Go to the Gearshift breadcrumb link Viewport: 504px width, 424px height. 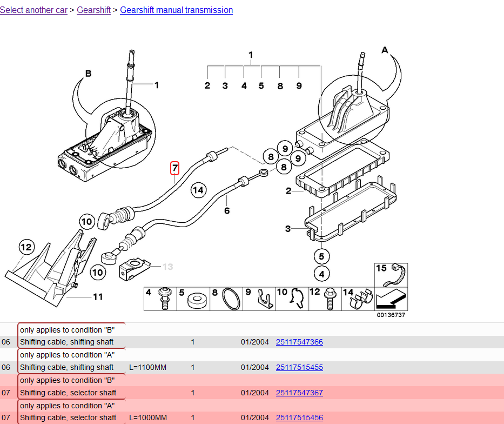click(x=93, y=10)
